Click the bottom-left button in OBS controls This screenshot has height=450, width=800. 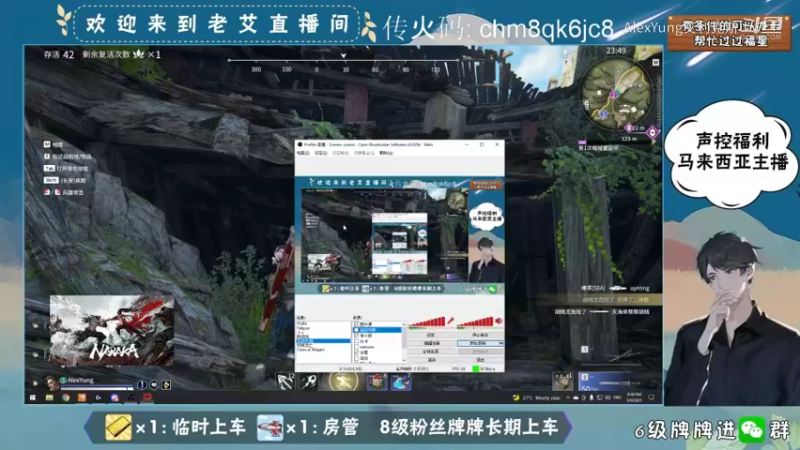432,360
